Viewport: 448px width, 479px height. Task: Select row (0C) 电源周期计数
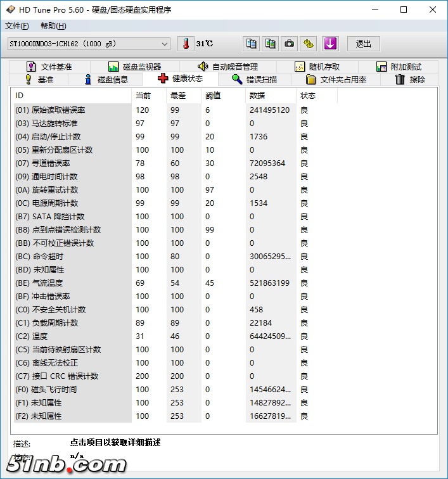176,203
